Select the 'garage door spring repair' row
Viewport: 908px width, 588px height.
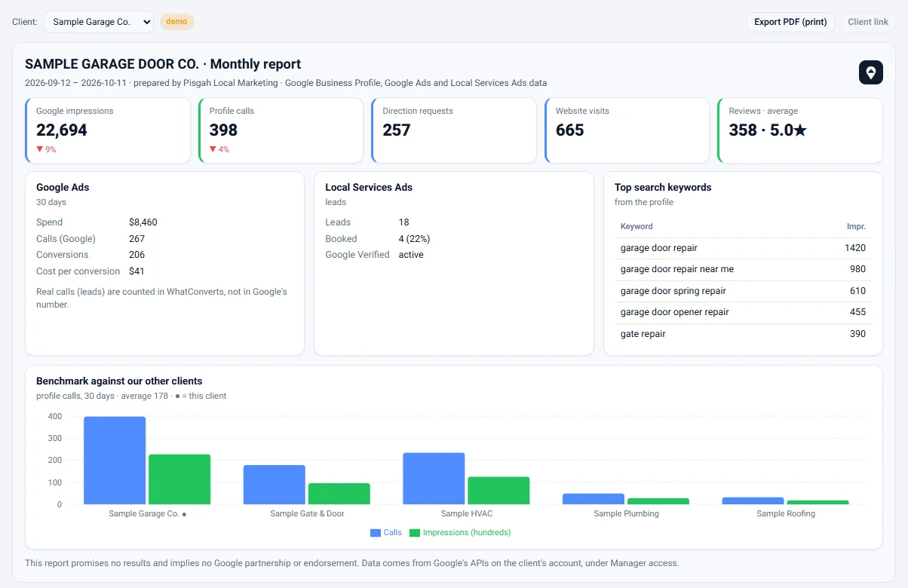743,291
